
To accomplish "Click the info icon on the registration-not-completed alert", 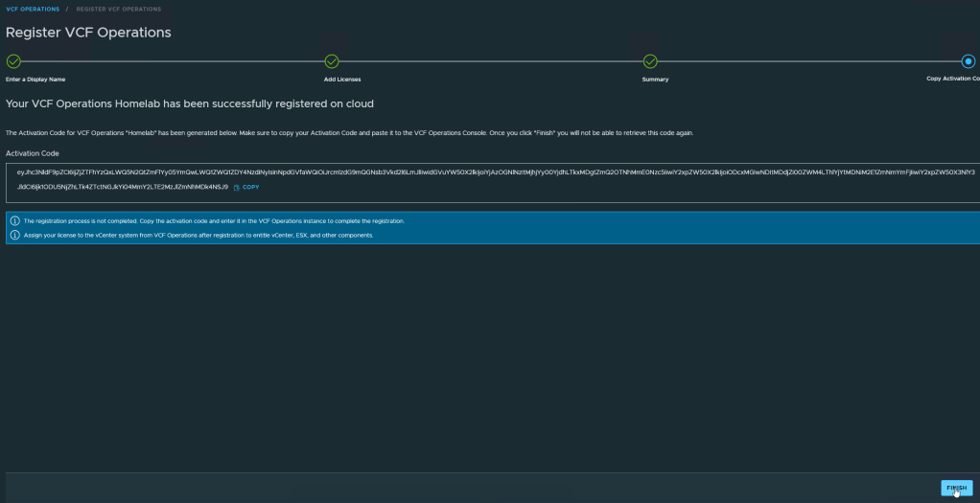I will pos(14,221).
